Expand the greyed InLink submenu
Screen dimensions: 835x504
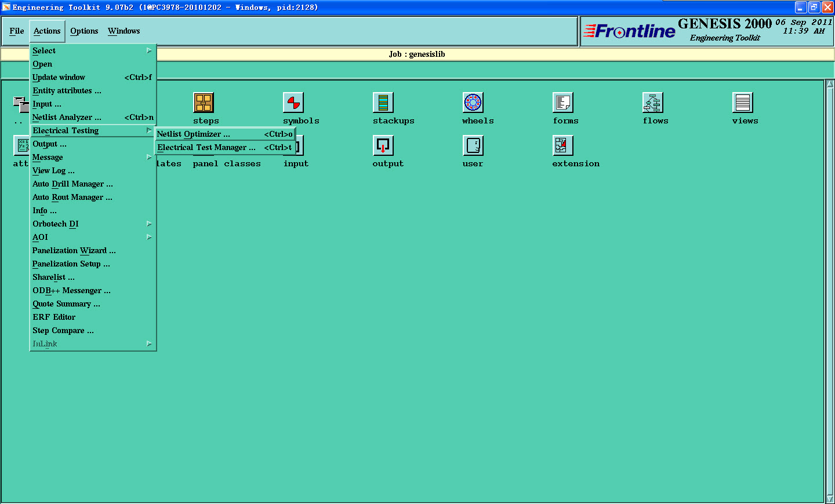(93, 344)
